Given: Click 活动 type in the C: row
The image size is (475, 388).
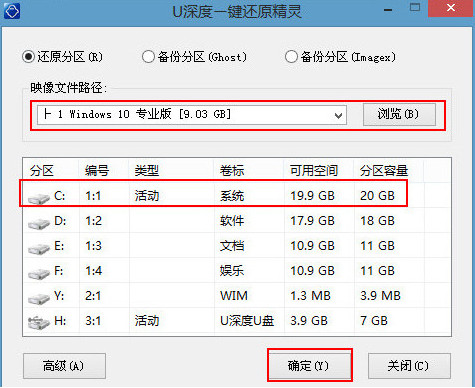Looking at the screenshot, I should point(147,196).
